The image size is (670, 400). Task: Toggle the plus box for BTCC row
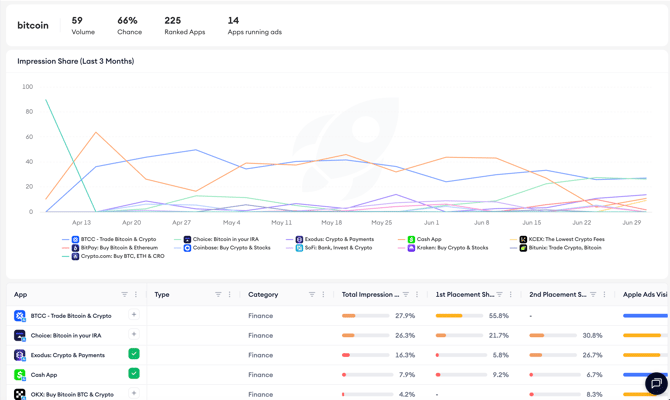click(134, 315)
